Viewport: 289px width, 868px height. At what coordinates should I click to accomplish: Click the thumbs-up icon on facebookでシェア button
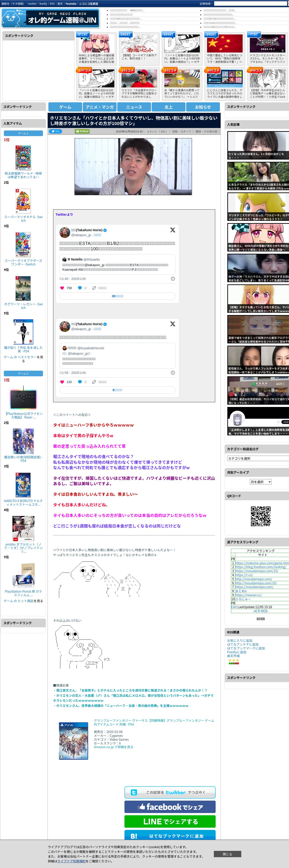tap(142, 807)
